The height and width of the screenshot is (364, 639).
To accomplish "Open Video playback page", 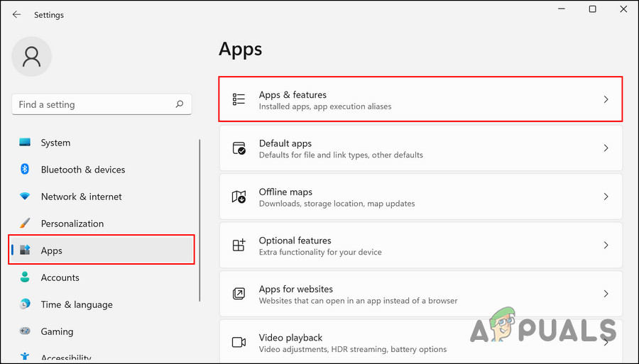I will click(420, 341).
